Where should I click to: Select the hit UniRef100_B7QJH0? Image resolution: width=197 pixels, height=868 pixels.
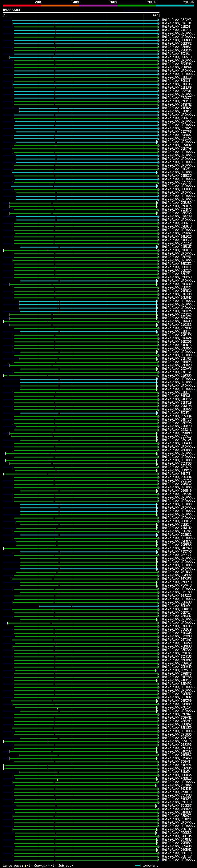click(177, 294)
